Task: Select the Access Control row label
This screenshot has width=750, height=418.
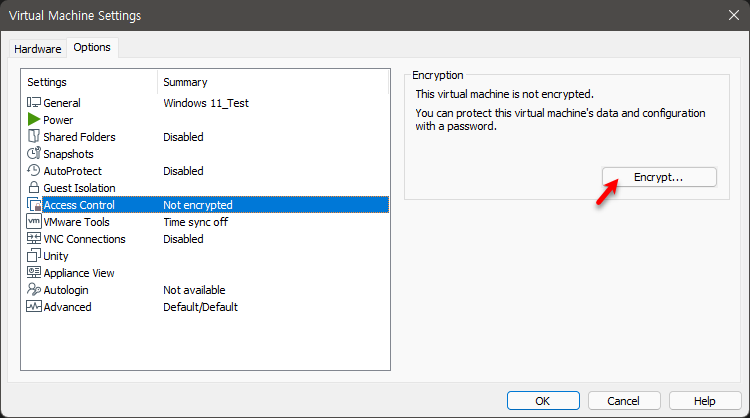Action: coord(79,205)
